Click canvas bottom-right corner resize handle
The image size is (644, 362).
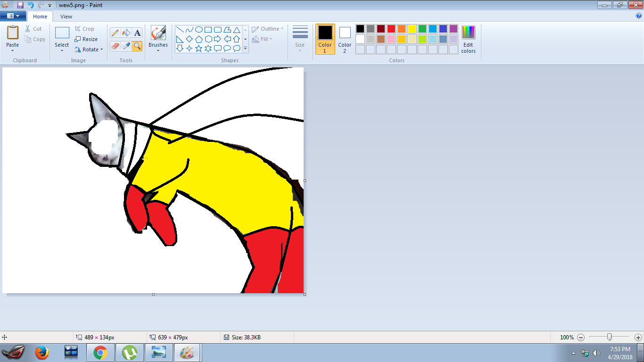click(x=305, y=294)
